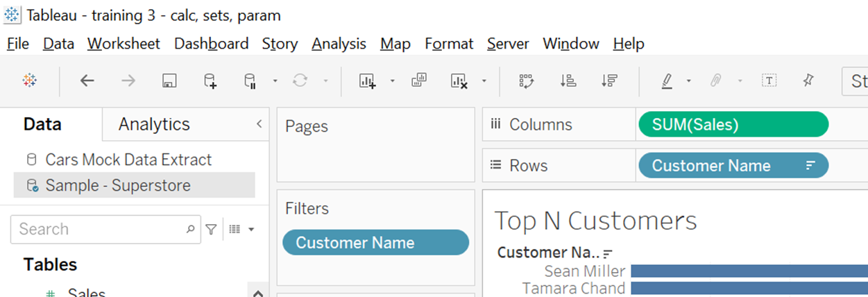Click the Duplicate sheet icon
Viewport: 868px width, 297px height.
(418, 80)
